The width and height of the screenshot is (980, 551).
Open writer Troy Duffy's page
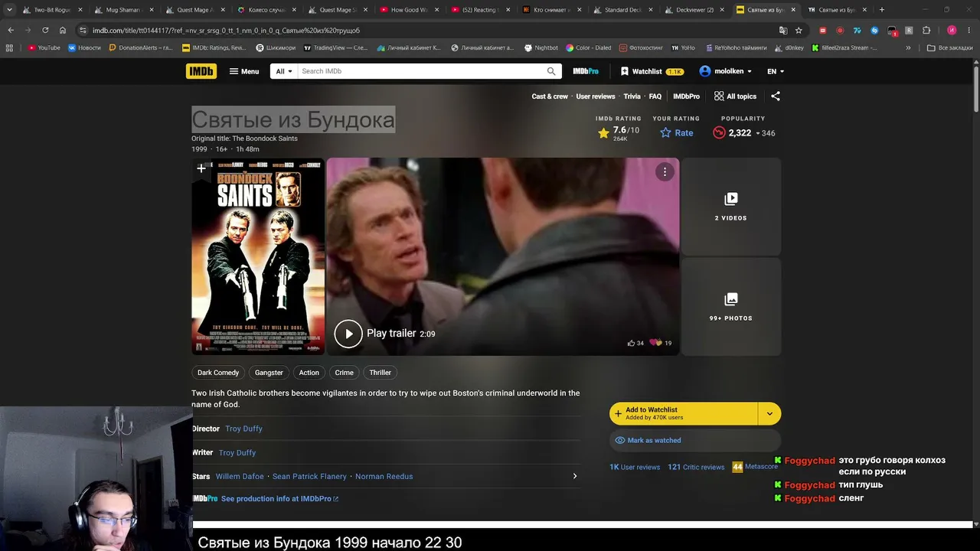pos(237,453)
